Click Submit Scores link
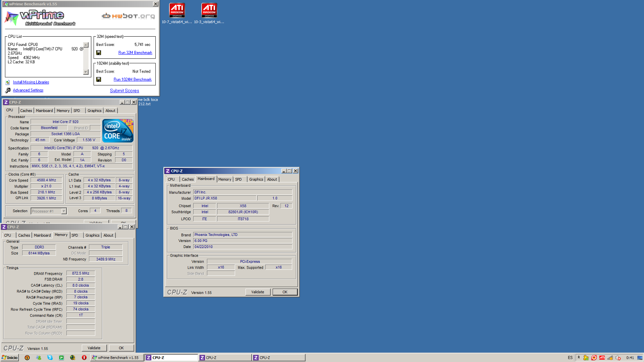 click(124, 91)
